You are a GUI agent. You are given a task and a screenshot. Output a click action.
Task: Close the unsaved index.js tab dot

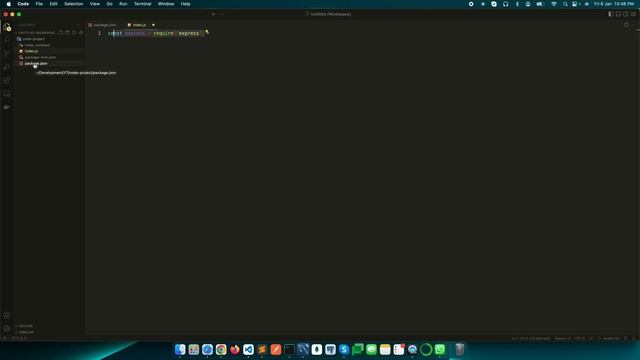point(153,25)
